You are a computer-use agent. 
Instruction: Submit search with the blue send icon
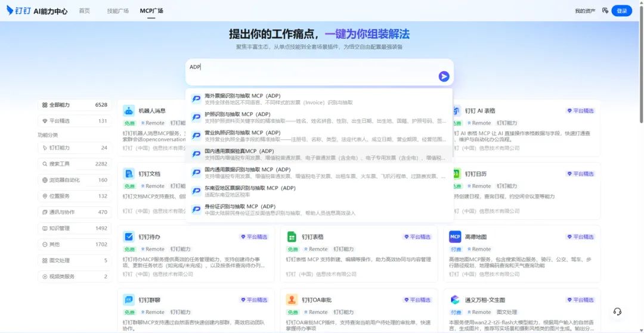(x=444, y=76)
